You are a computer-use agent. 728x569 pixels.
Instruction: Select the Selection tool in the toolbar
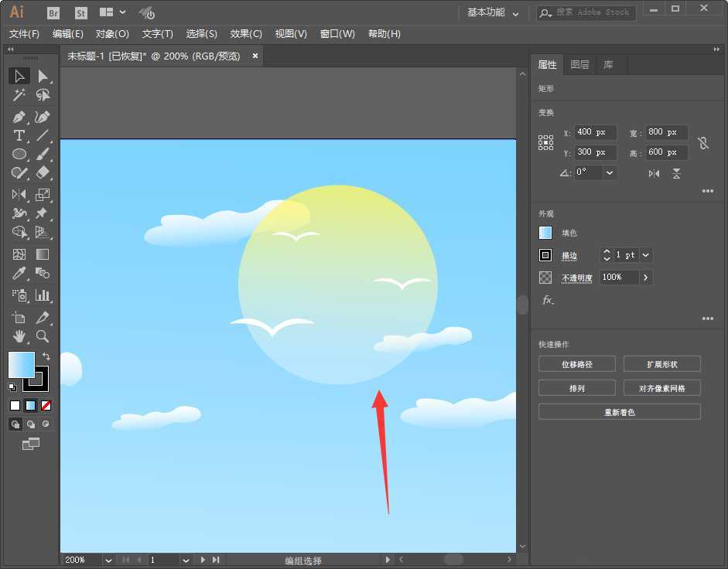(x=19, y=75)
